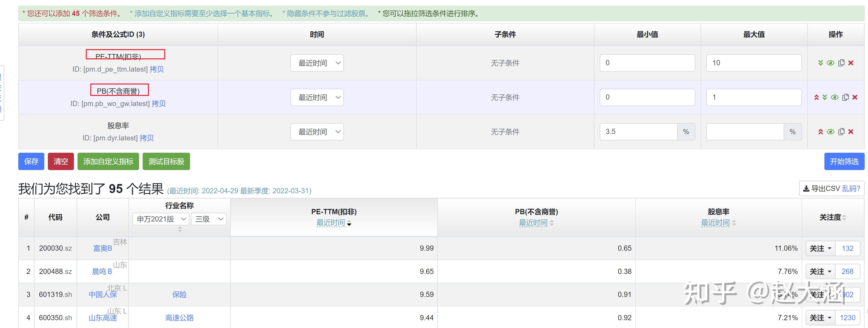This screenshot has width=868, height=328.
Task: Open 时间 dropdown for 股息率 row
Action: (317, 132)
